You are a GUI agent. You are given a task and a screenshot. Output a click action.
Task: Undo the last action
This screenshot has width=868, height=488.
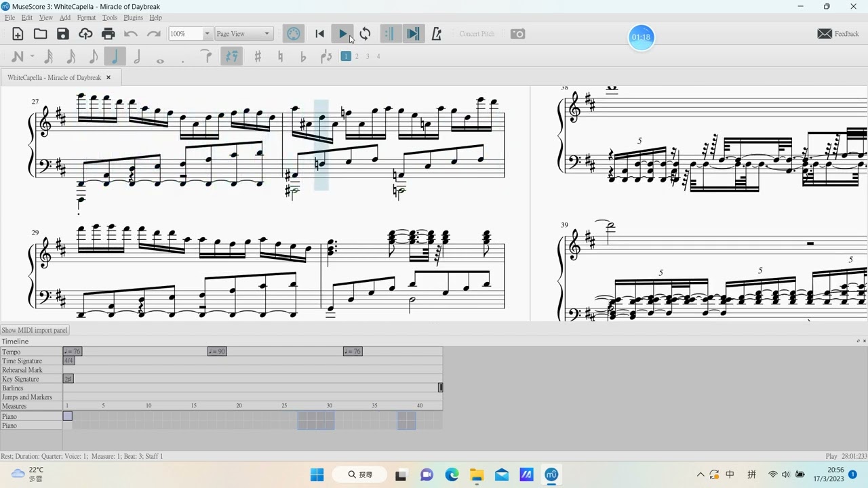[131, 34]
